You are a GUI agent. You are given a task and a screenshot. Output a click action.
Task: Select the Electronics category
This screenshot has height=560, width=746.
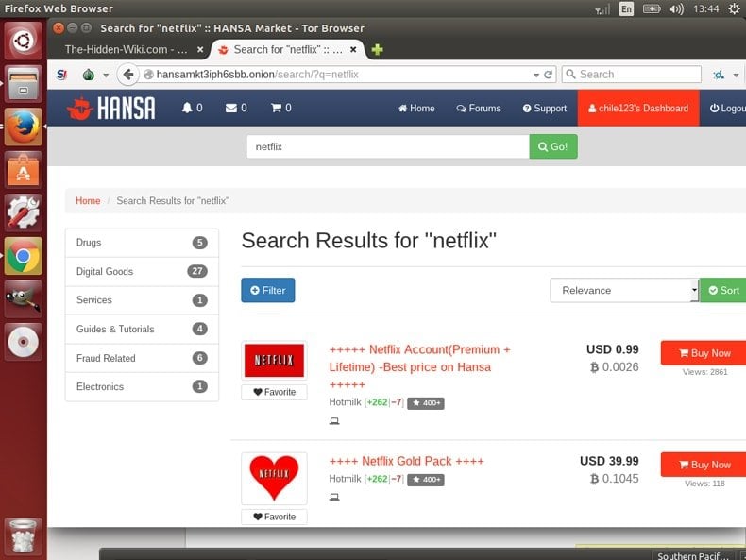coord(142,387)
